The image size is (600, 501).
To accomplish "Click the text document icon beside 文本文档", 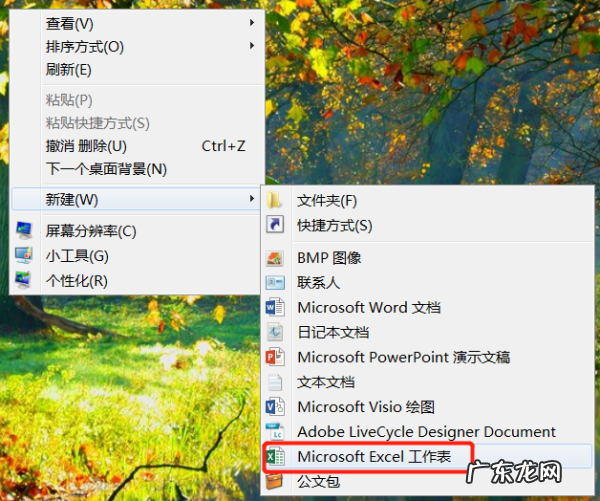I will point(275,382).
